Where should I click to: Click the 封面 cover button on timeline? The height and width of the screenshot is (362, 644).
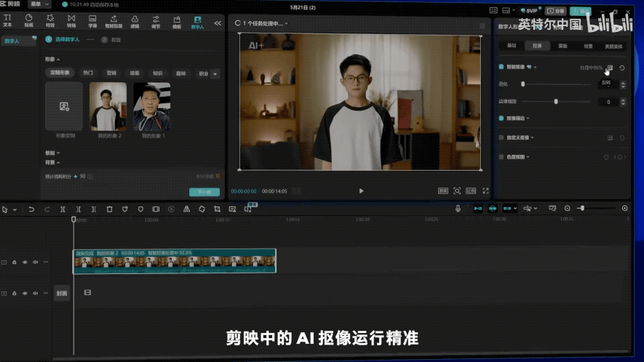pyautogui.click(x=62, y=293)
